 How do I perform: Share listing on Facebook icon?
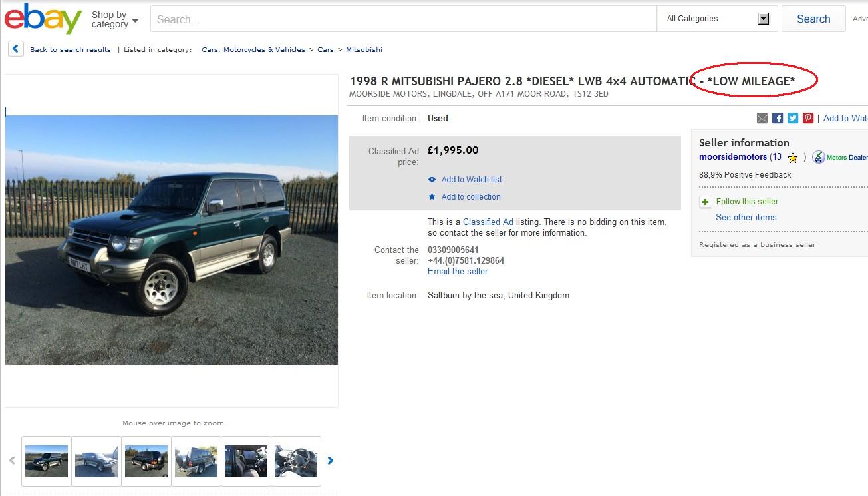(x=778, y=118)
